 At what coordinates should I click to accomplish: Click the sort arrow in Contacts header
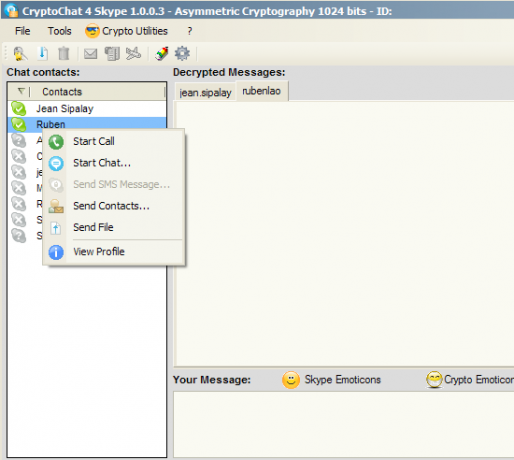[21, 91]
